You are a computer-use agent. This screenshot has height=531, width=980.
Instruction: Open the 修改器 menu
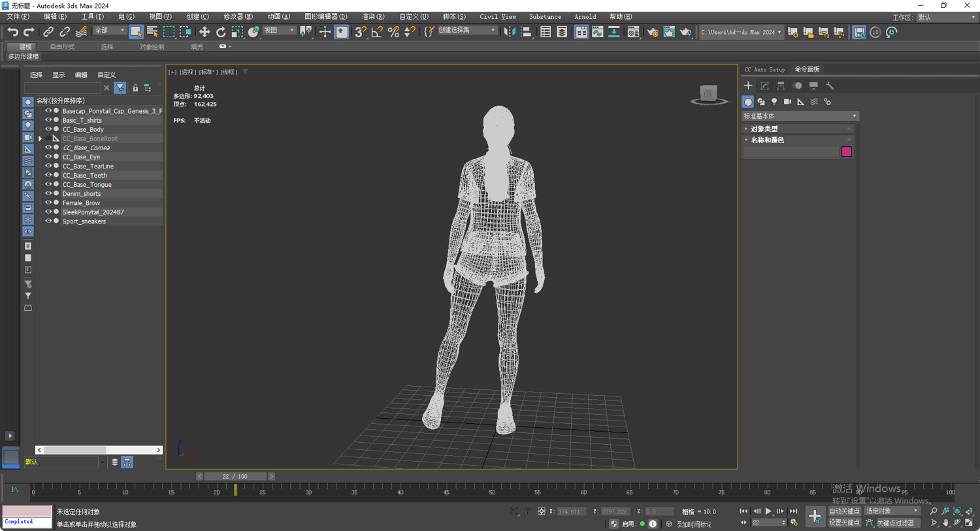click(238, 16)
